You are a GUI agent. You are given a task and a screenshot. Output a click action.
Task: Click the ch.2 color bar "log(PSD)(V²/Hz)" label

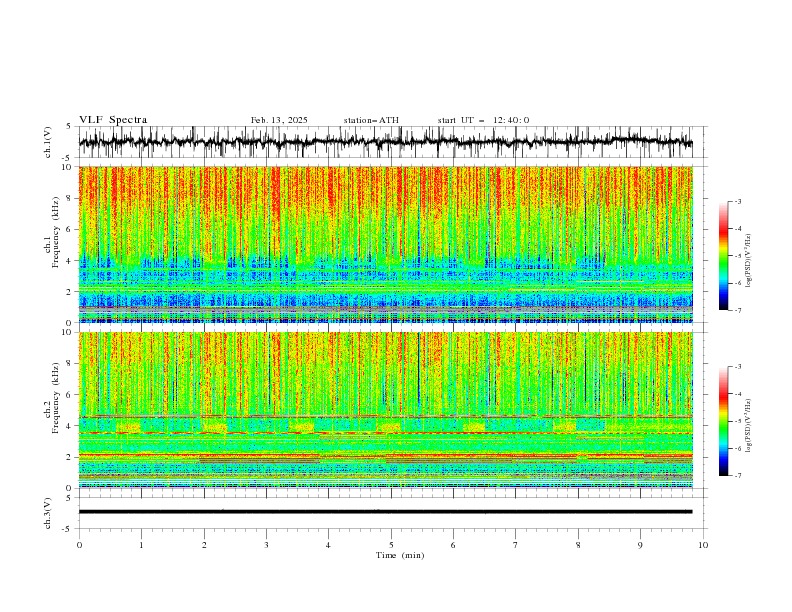(749, 425)
